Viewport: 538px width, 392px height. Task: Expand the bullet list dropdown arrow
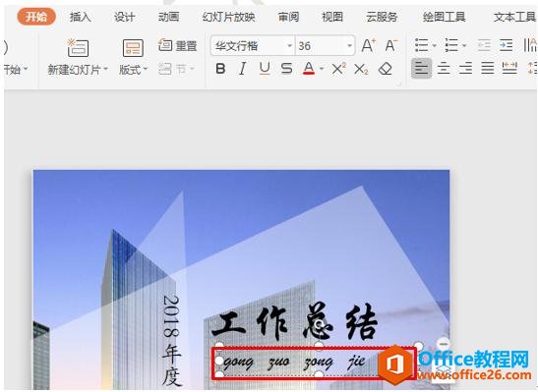[x=435, y=45]
